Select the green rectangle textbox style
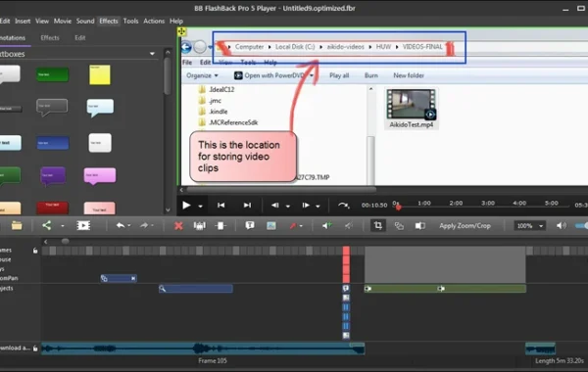 pos(52,74)
